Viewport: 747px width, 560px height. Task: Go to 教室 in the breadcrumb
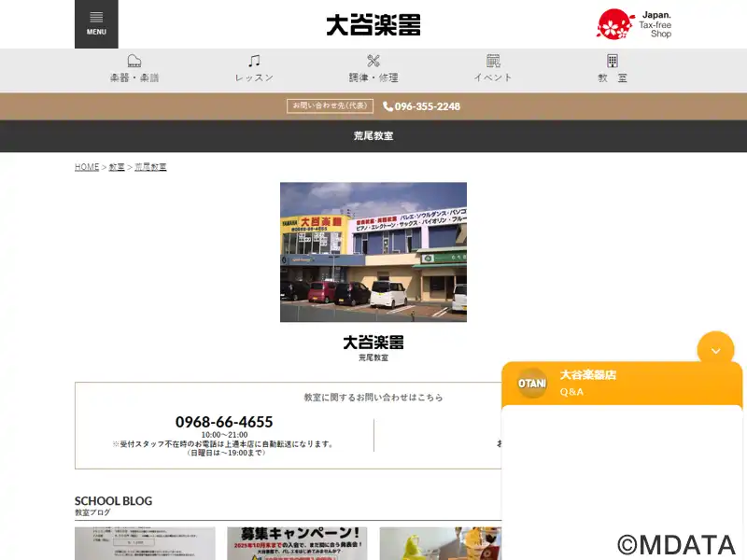click(x=117, y=167)
